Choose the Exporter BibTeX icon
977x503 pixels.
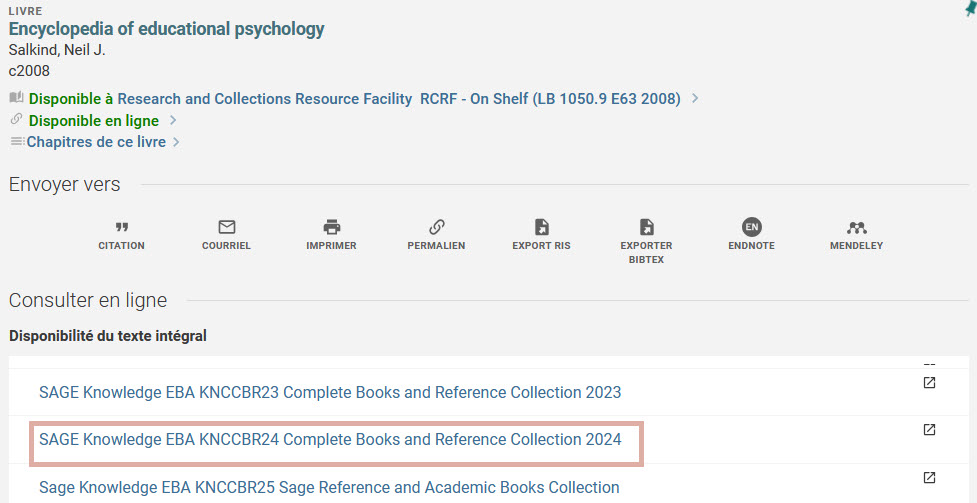point(646,227)
